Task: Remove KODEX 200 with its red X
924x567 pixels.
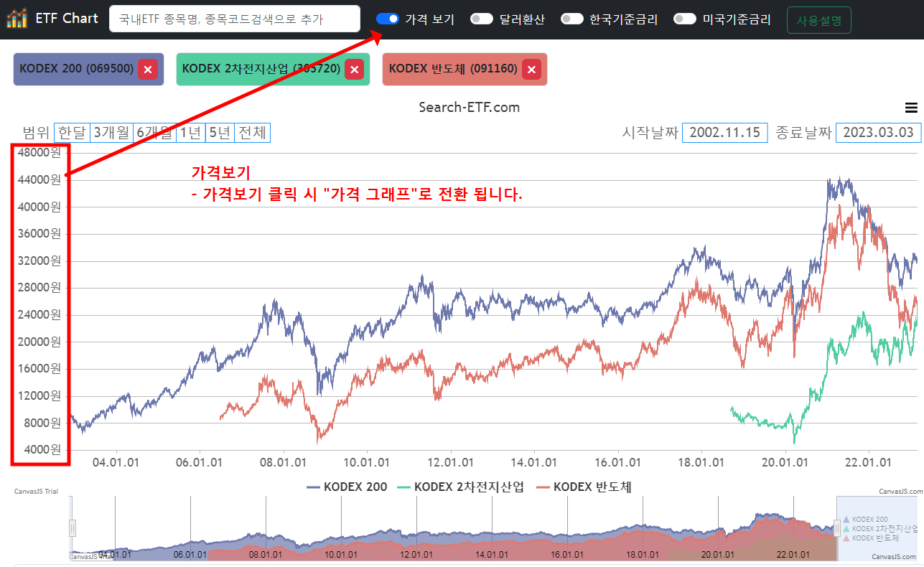Action: (147, 70)
